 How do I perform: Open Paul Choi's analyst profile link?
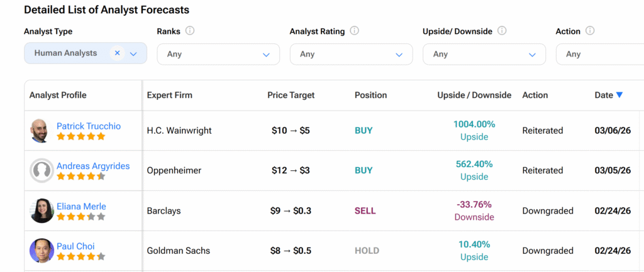click(75, 246)
